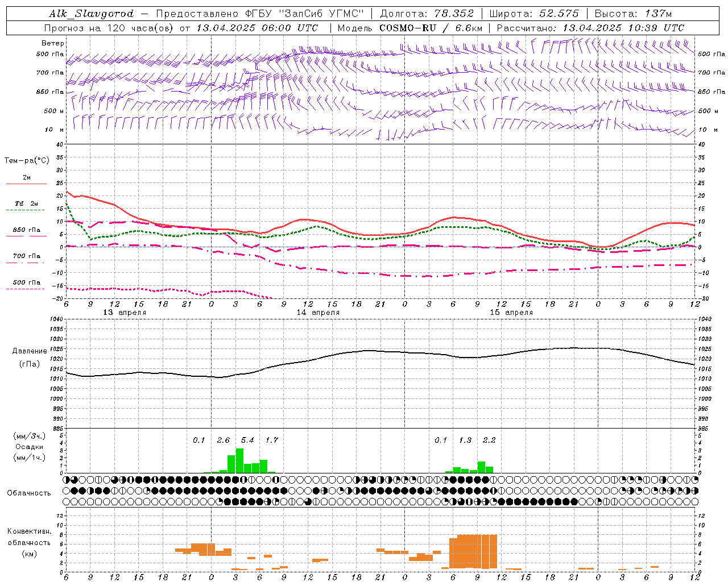Click the 13 апреля date label
This screenshot has height=582, width=728.
[125, 313]
